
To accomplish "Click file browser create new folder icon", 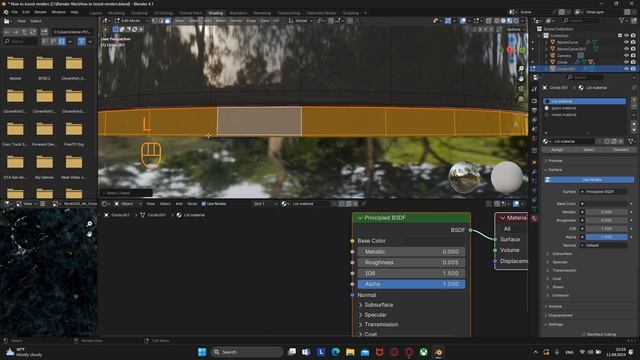I will (44, 31).
